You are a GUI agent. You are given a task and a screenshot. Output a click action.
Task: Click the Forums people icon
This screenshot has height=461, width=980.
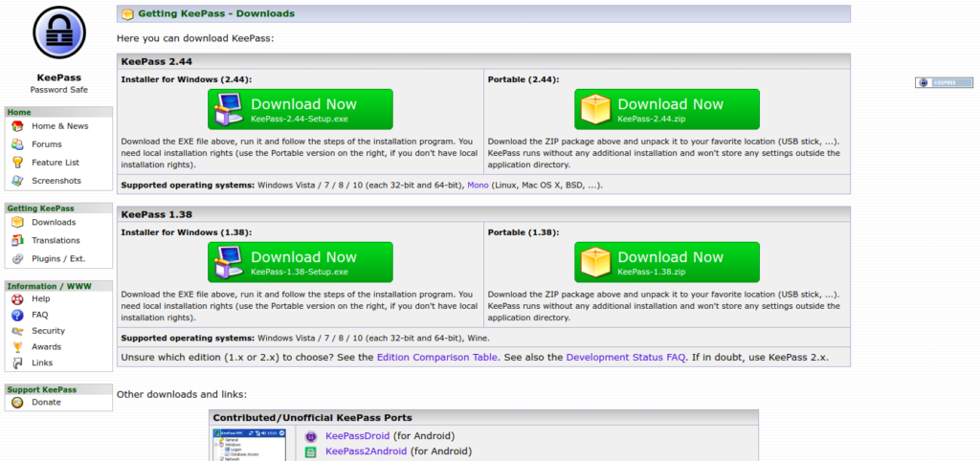[x=17, y=144]
